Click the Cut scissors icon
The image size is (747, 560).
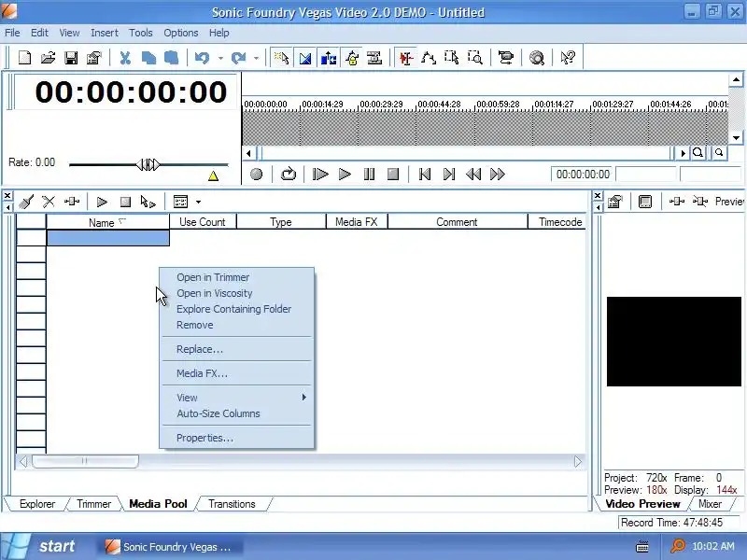point(125,58)
